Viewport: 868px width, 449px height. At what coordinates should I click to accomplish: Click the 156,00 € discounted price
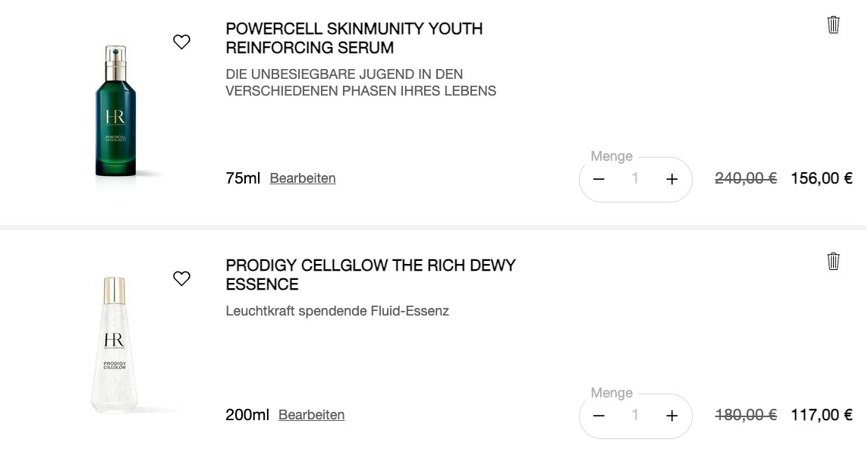click(821, 178)
